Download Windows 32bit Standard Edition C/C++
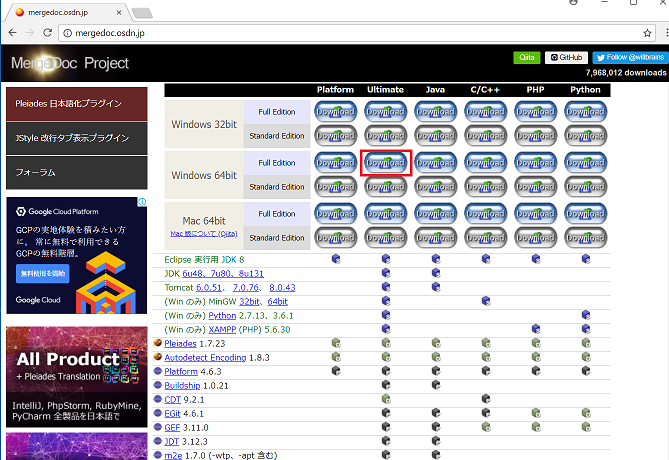Viewport: 669px width, 460px height. tap(486, 136)
